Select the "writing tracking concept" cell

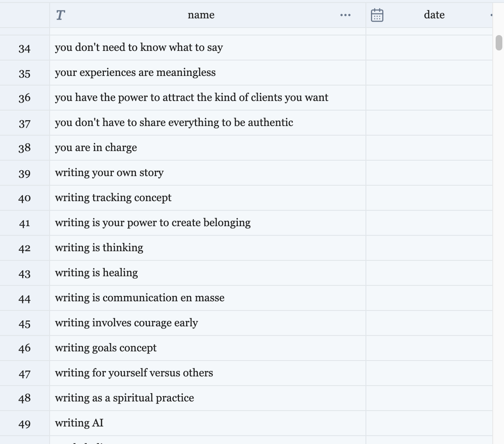pyautogui.click(x=113, y=198)
